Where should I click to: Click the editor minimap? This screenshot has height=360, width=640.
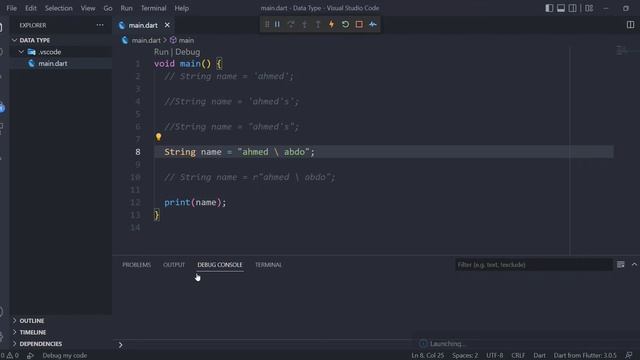pos(627,51)
